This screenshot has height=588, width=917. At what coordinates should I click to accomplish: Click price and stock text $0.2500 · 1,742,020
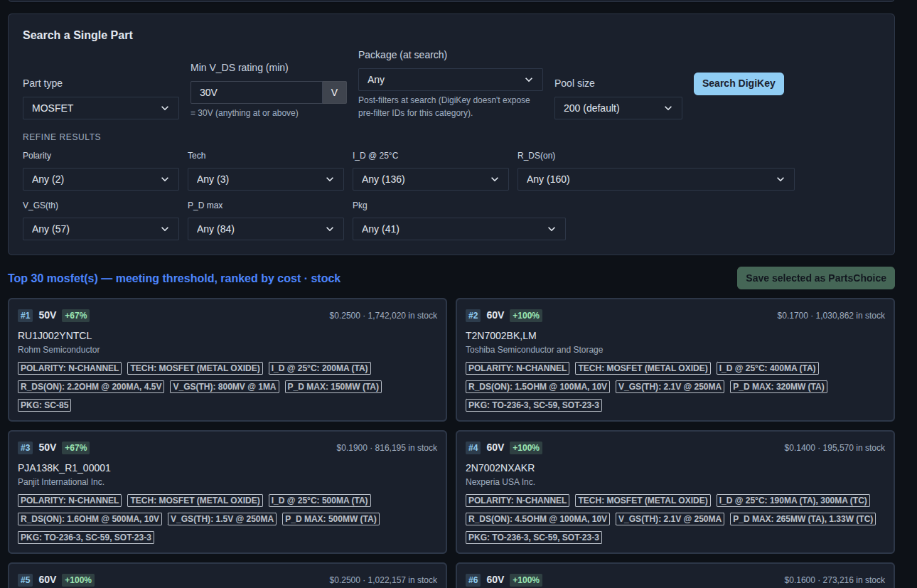(383, 316)
